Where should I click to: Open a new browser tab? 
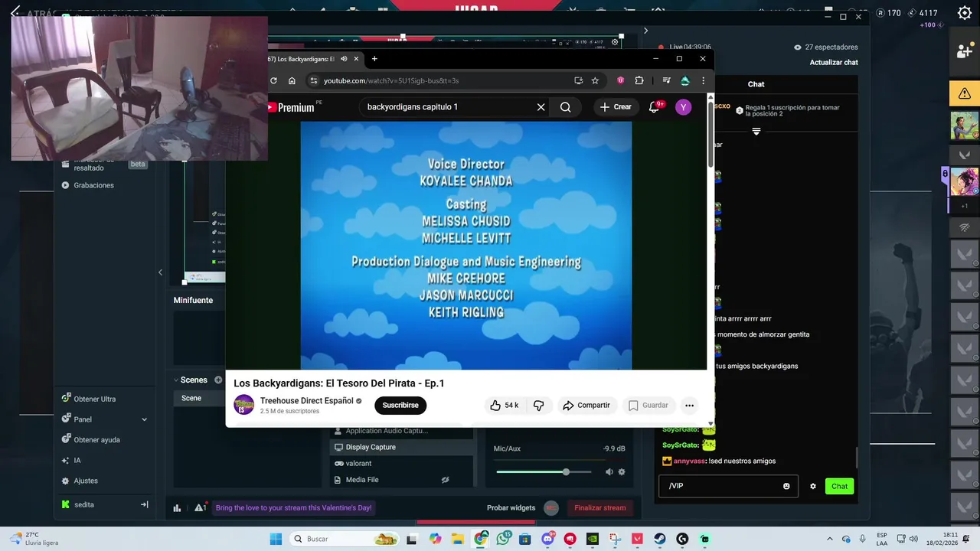[374, 59]
